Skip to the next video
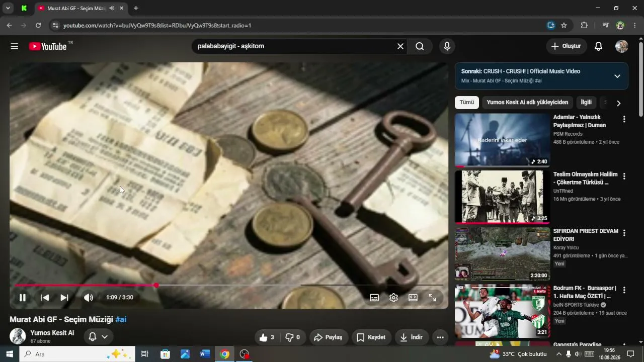The height and width of the screenshot is (362, 644). pos(64,298)
